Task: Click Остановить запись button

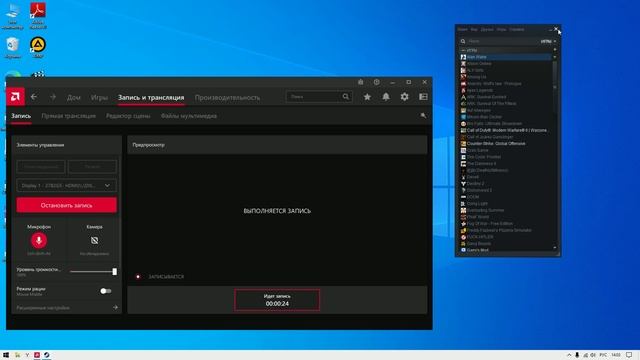Action: coord(67,205)
